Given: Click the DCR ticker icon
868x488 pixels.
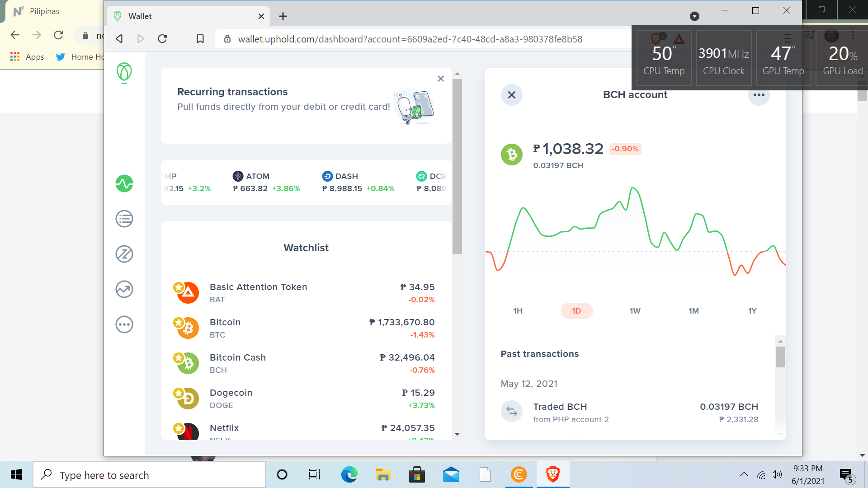Looking at the screenshot, I should pyautogui.click(x=421, y=176).
